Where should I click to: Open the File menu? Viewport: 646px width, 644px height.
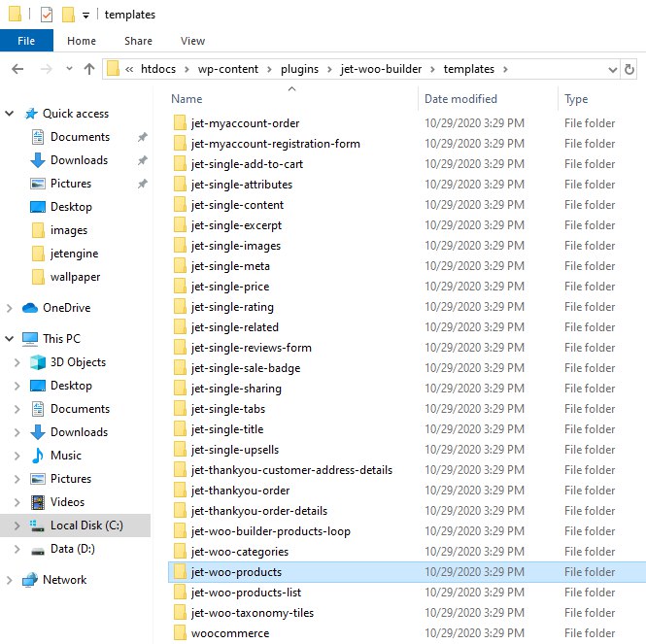[26, 41]
